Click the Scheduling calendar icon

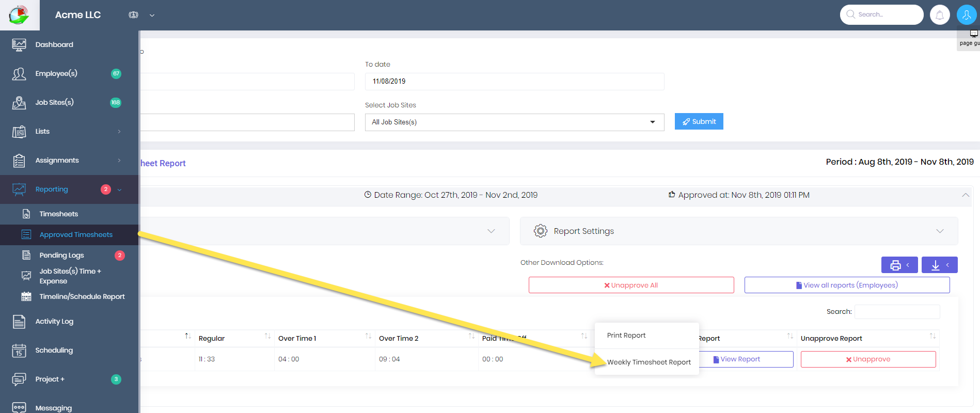(19, 351)
